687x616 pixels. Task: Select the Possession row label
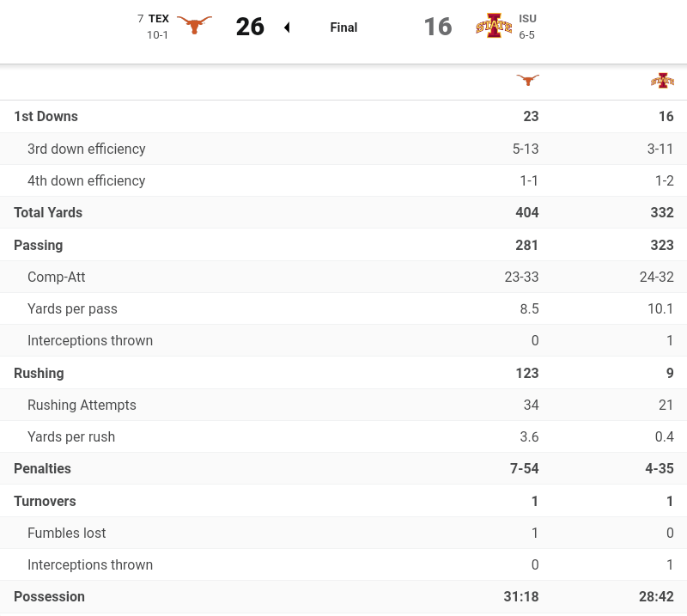(x=49, y=597)
